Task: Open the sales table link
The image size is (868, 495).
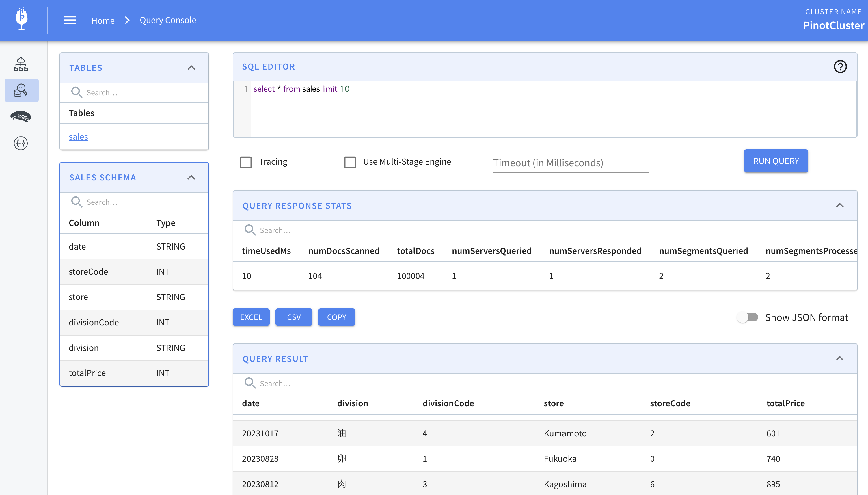Action: (78, 136)
